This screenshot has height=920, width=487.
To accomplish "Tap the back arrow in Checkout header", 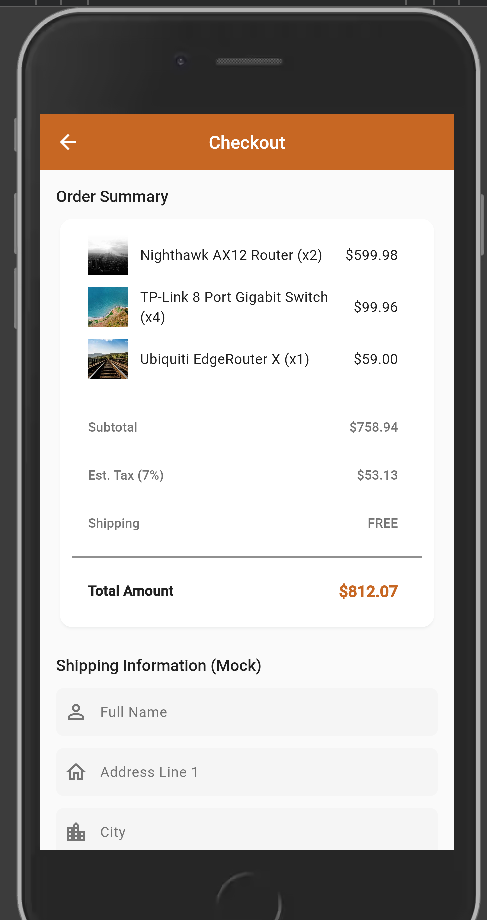I will tap(68, 142).
